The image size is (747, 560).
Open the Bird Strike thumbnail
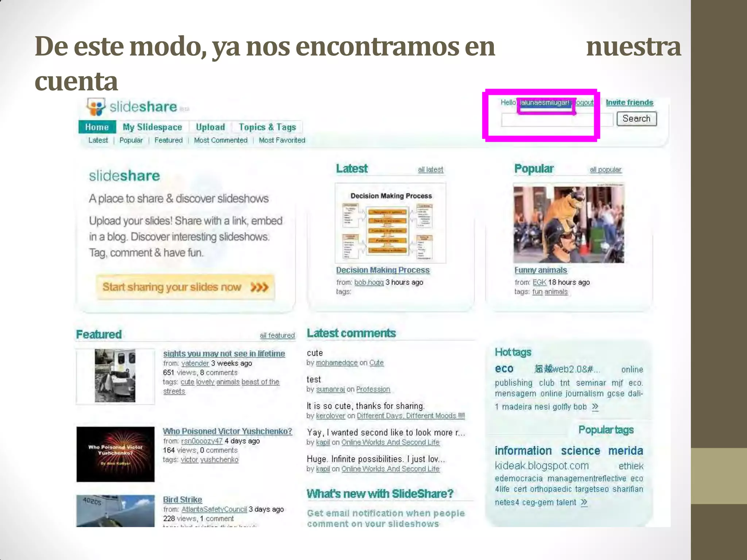(x=116, y=511)
